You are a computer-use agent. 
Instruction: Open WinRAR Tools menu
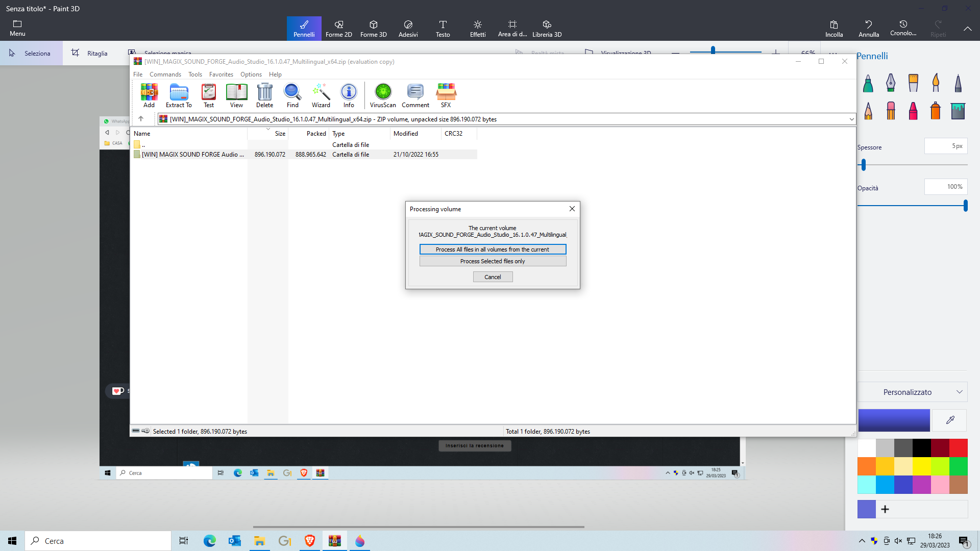tap(195, 74)
